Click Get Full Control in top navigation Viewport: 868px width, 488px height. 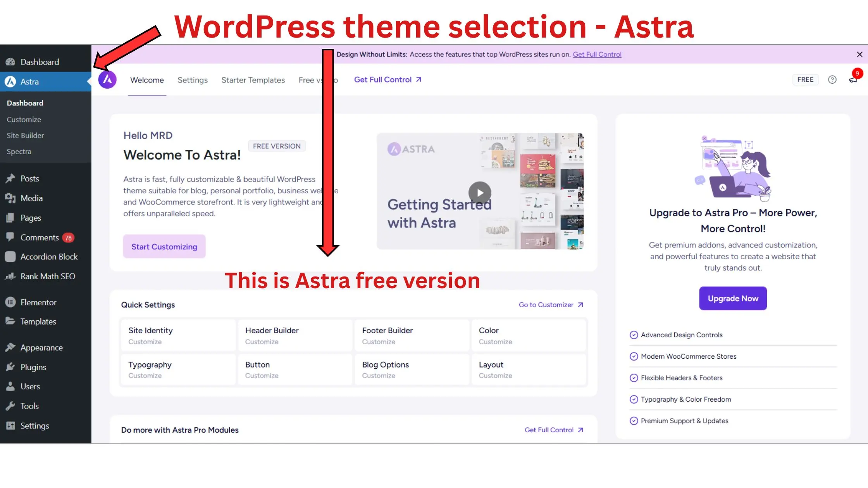pyautogui.click(x=387, y=80)
